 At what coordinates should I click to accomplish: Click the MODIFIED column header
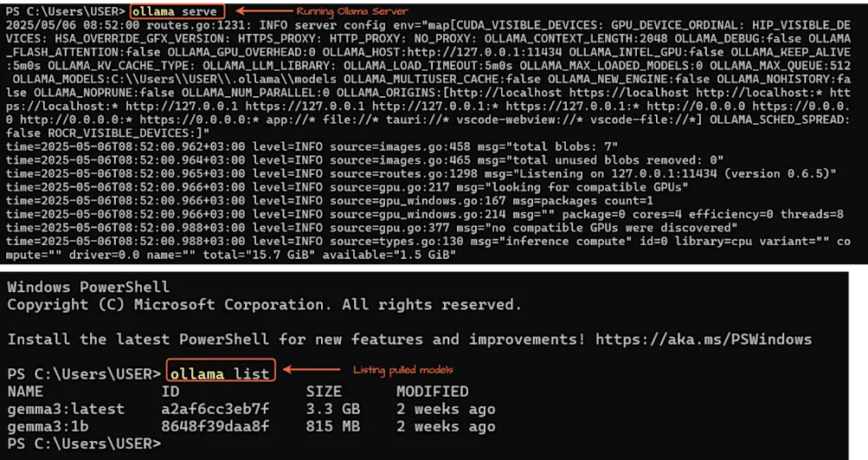433,392
